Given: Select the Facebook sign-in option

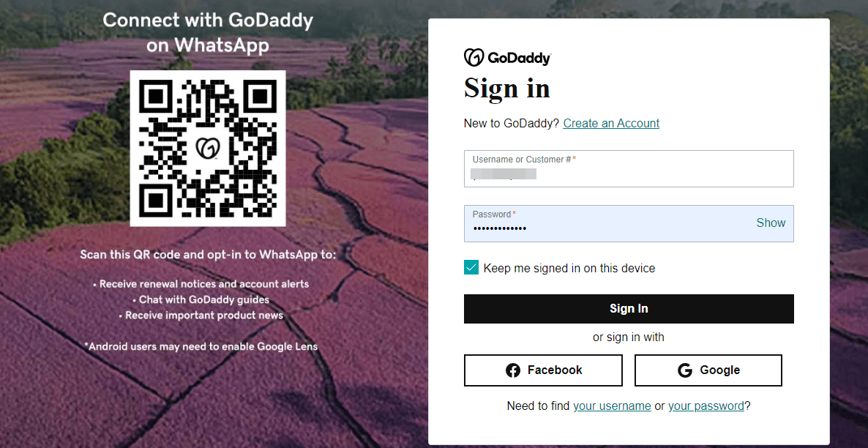Looking at the screenshot, I should [543, 370].
